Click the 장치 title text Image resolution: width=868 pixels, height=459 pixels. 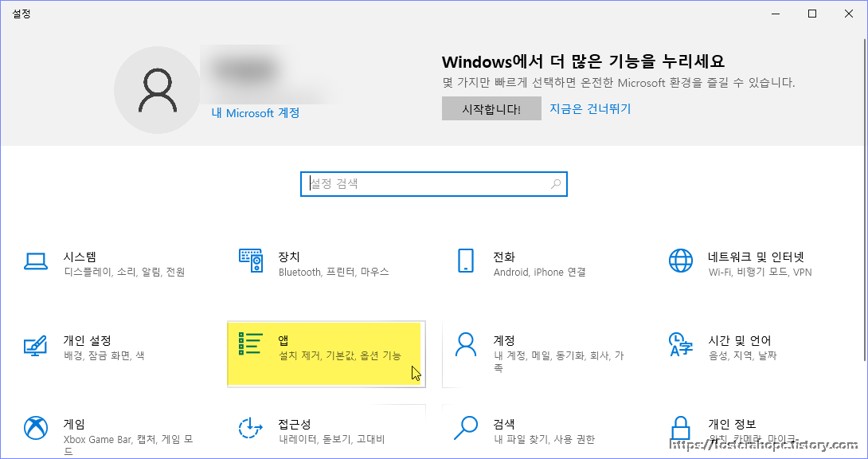click(x=289, y=257)
